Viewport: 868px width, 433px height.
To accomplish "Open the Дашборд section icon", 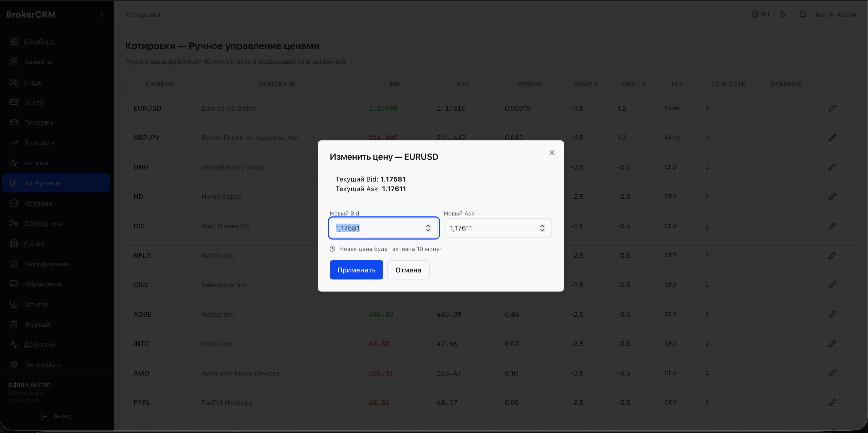I will (14, 41).
